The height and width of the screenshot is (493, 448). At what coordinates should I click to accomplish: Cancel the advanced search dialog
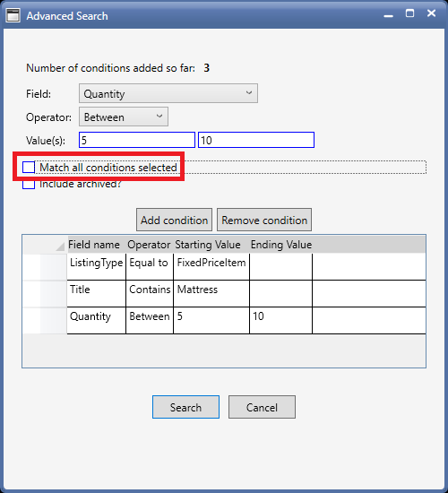(262, 407)
